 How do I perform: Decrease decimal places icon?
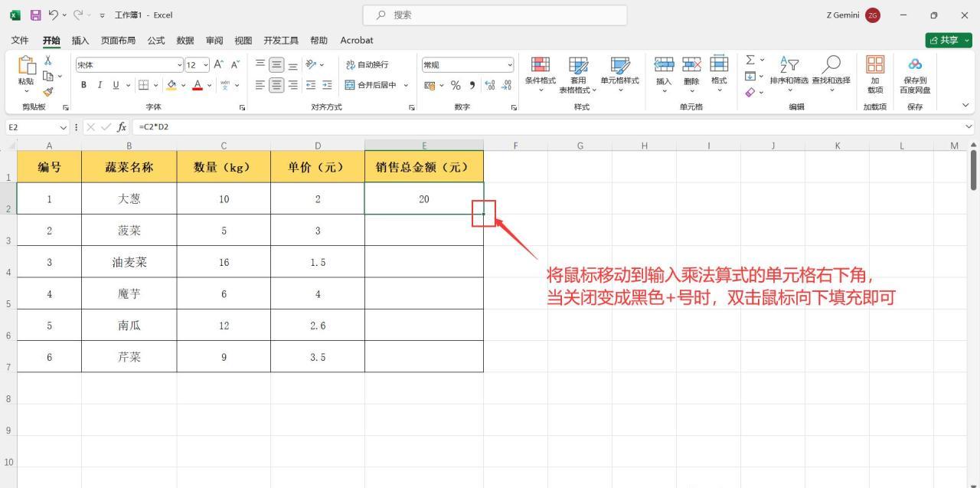(506, 85)
